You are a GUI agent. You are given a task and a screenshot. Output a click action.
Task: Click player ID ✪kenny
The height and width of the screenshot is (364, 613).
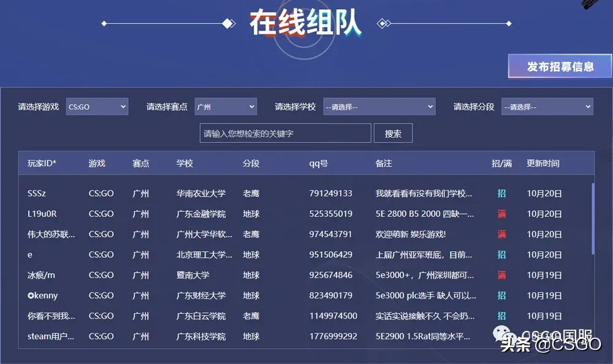click(x=43, y=295)
